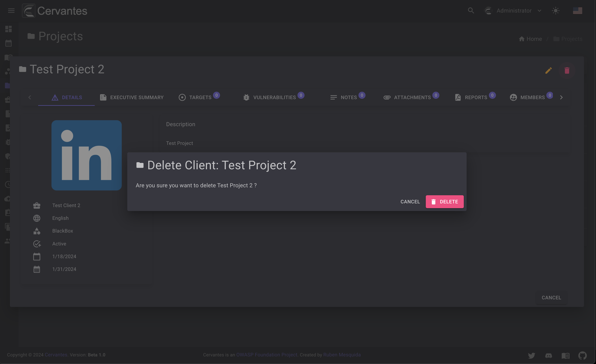Click the CANCEL button at the project panel's bottom
596x364 pixels.
(551, 298)
